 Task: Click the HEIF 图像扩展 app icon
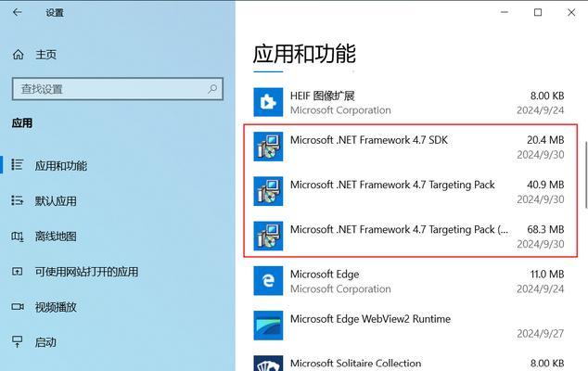tap(268, 102)
